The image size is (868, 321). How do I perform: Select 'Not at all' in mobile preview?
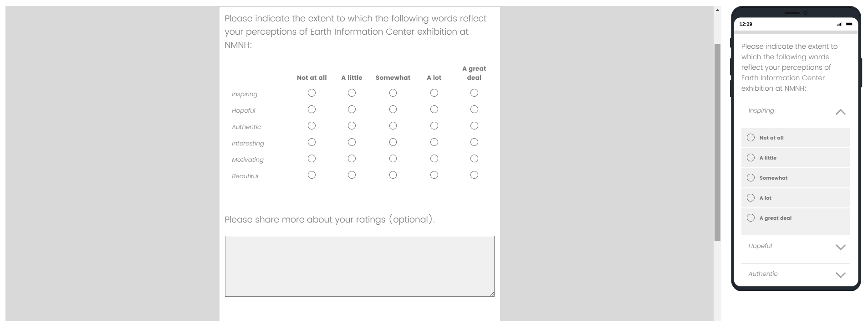point(751,138)
